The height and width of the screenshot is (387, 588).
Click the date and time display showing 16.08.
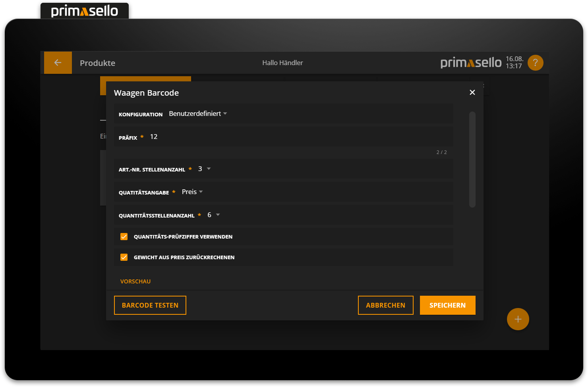tap(514, 62)
